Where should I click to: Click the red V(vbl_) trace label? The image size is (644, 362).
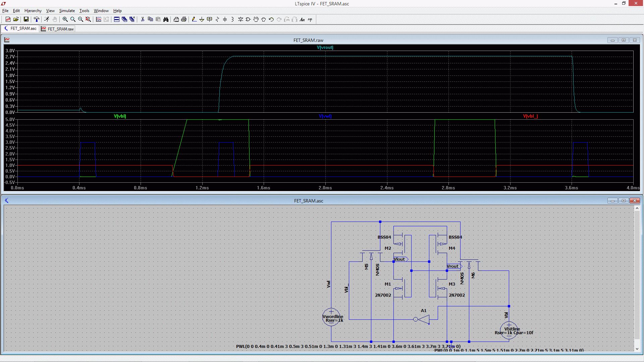[x=530, y=116]
